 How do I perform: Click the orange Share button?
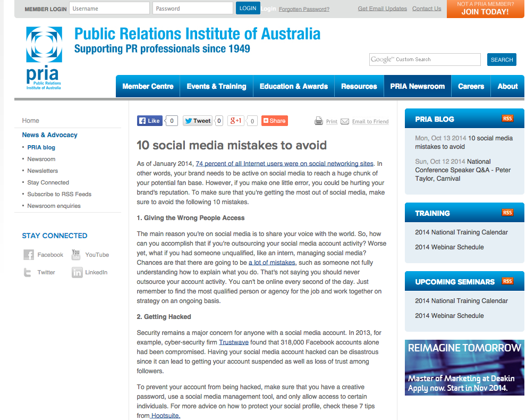274,121
